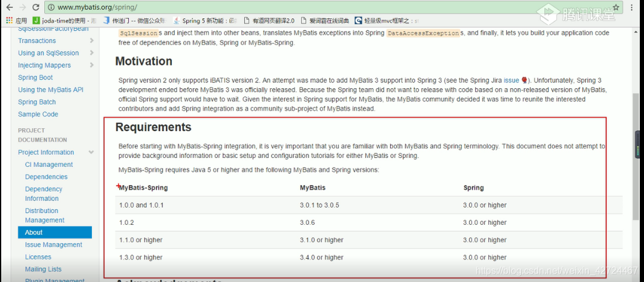This screenshot has width=644, height=282.
Task: Open the Dependencies sidebar link
Action: [x=47, y=177]
